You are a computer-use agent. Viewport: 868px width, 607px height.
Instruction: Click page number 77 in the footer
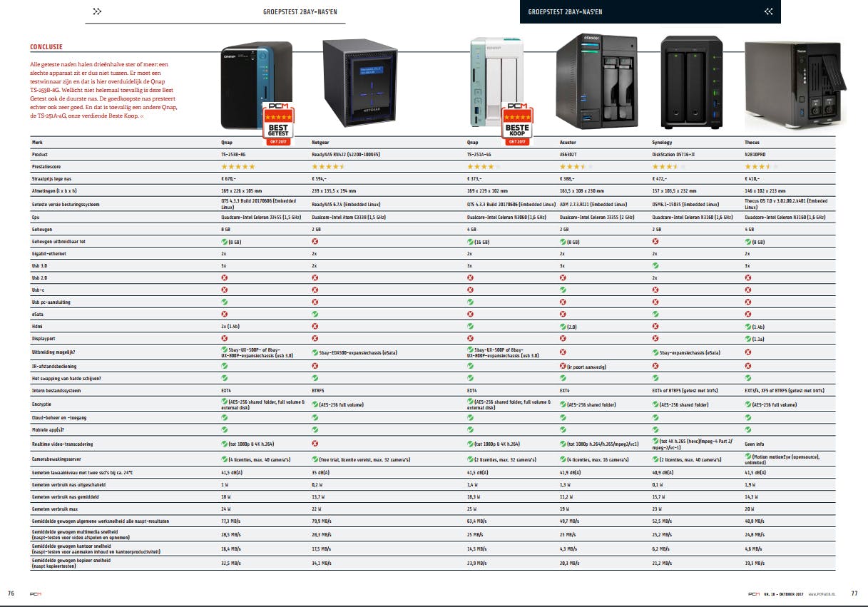coord(854,593)
